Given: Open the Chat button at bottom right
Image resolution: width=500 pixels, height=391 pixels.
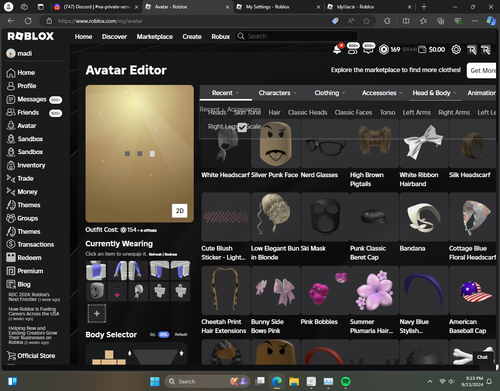Looking at the screenshot, I should coord(482,357).
